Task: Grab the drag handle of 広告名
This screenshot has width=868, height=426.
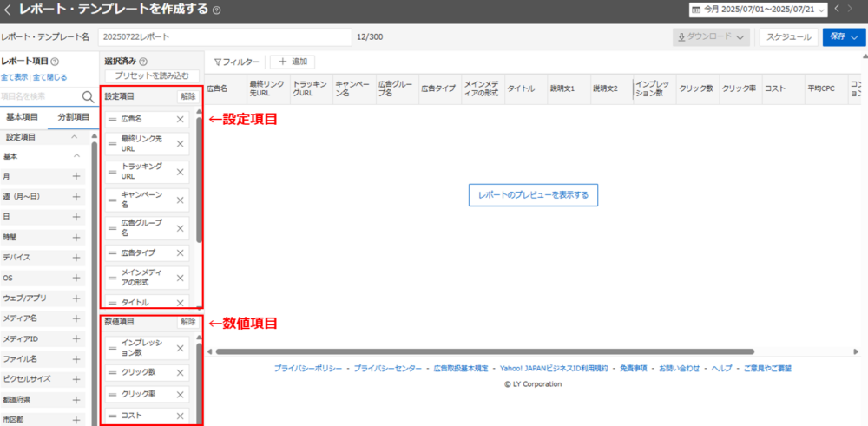Action: [112, 119]
